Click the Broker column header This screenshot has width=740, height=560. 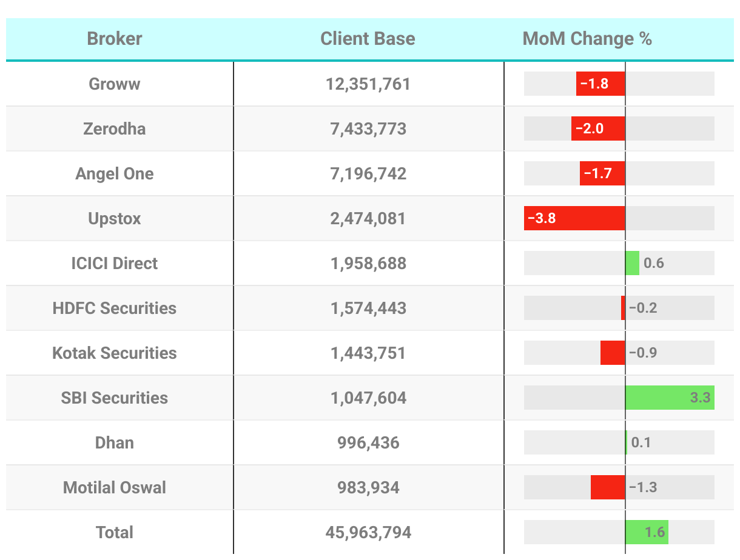tap(115, 39)
